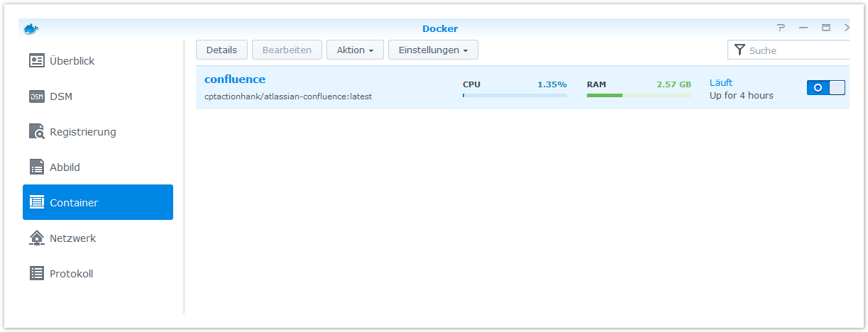
Task: Click the Registrierung search icon
Action: point(37,132)
